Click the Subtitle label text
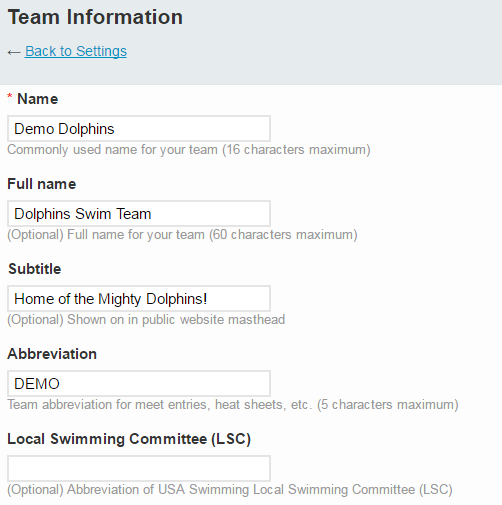Image resolution: width=502 pixels, height=505 pixels. [x=35, y=269]
